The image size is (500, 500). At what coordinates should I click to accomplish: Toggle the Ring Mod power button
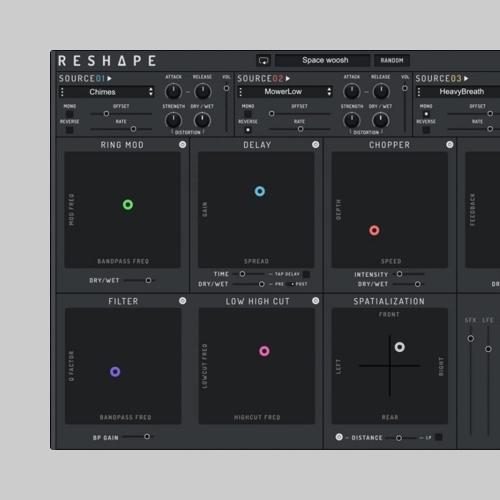pos(182,145)
